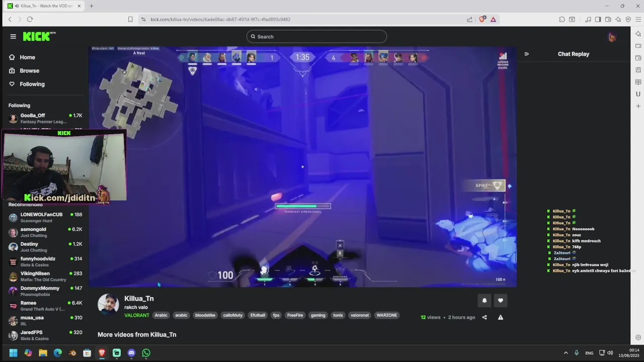Image resolution: width=644 pixels, height=362 pixels.
Task: Share this page from the address bar
Action: click(469, 19)
